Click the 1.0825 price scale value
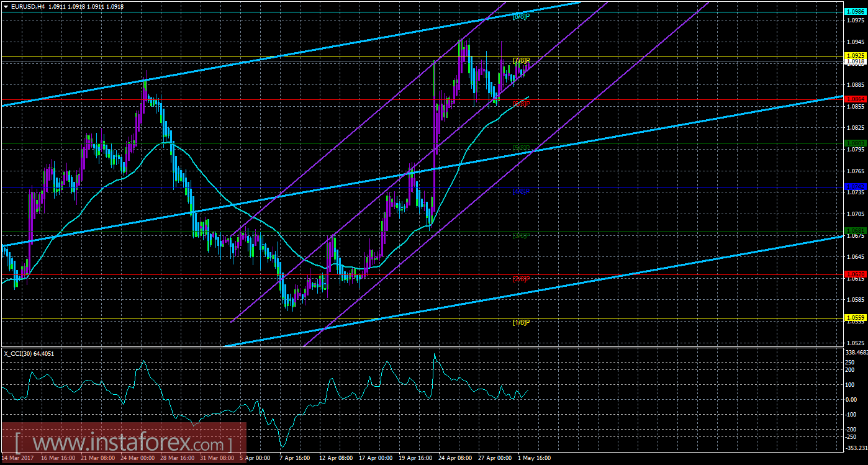Screen dimensions: 868x465 pos(854,128)
